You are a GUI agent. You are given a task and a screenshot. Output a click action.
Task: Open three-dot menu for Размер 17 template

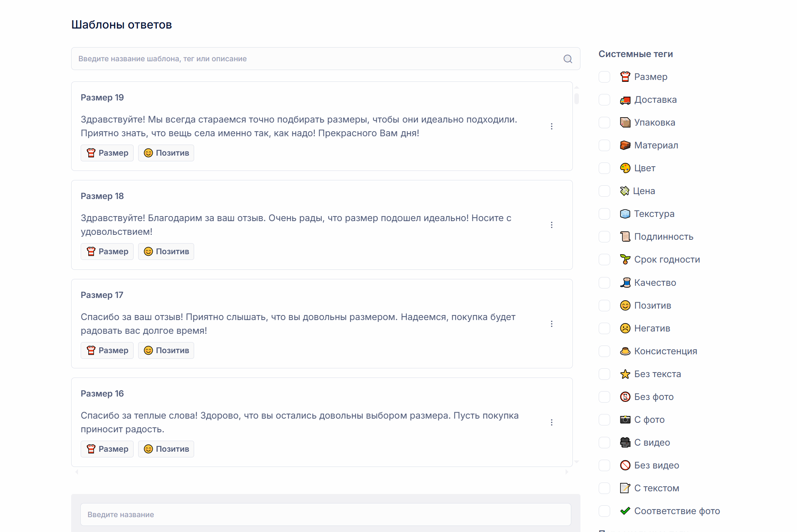coord(552,324)
